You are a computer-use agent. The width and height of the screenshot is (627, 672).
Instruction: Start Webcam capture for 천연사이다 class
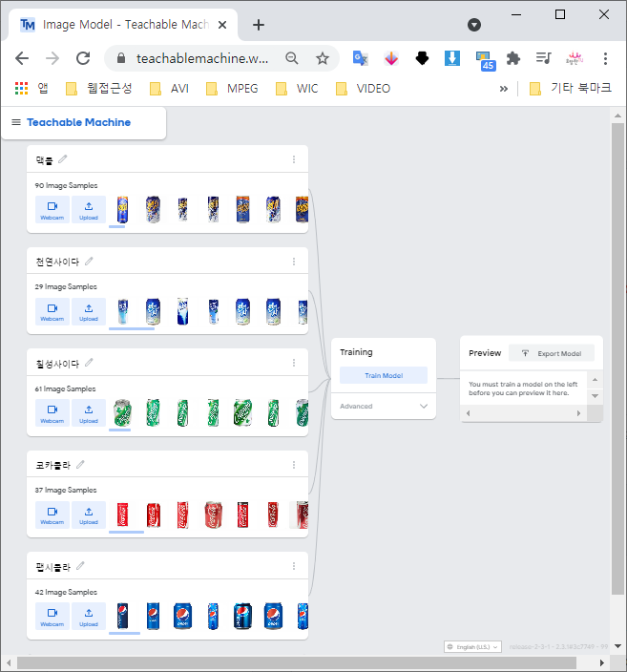pos(52,311)
